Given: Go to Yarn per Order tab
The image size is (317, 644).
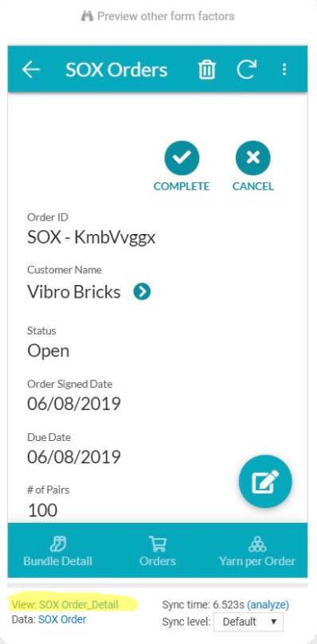Looking at the screenshot, I should tap(257, 551).
